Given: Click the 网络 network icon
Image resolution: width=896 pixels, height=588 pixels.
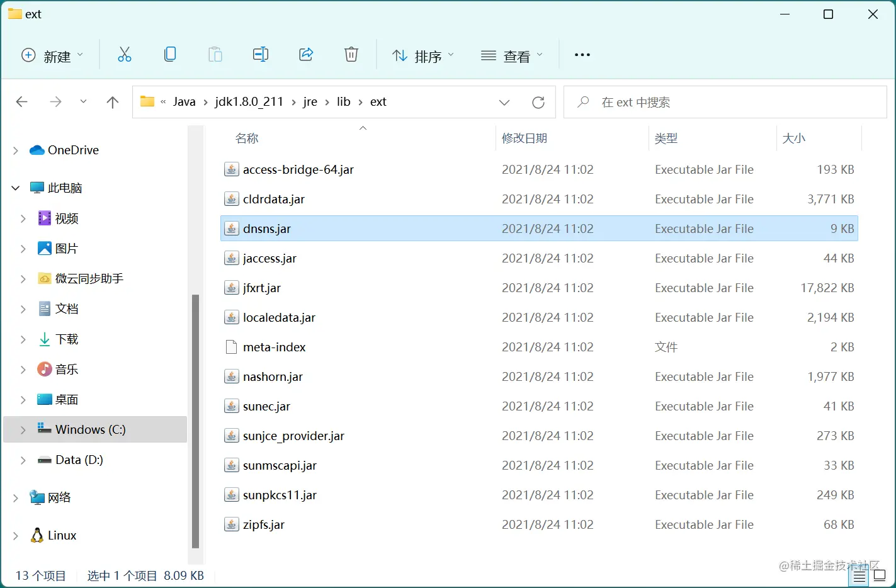Looking at the screenshot, I should coord(37,497).
